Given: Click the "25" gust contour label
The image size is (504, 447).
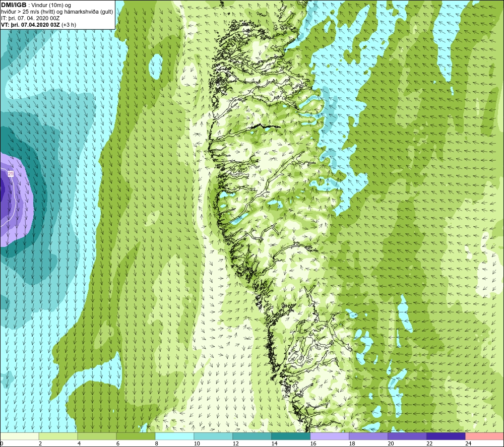Looking at the screenshot, I should click(11, 173).
